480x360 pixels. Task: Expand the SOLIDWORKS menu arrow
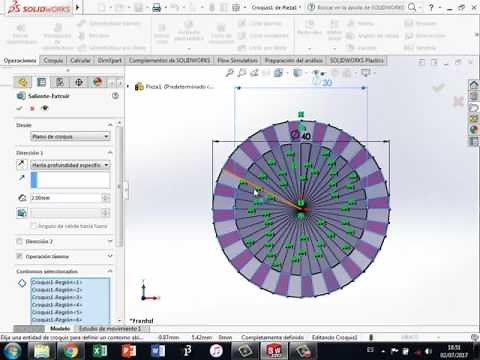pos(77,7)
